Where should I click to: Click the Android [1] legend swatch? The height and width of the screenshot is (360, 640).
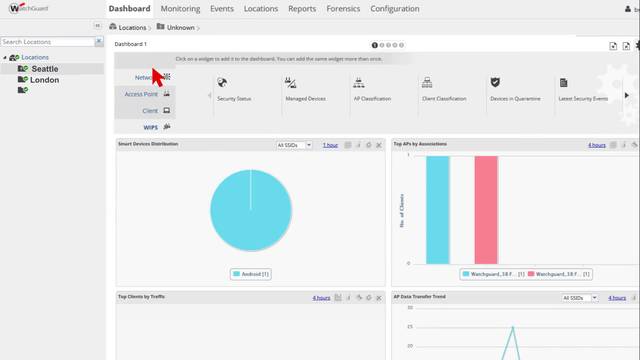tap(236, 274)
